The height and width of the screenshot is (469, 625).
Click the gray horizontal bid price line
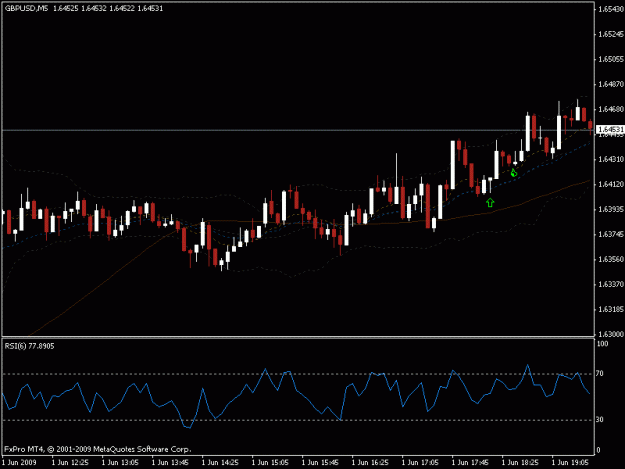[x=298, y=130]
